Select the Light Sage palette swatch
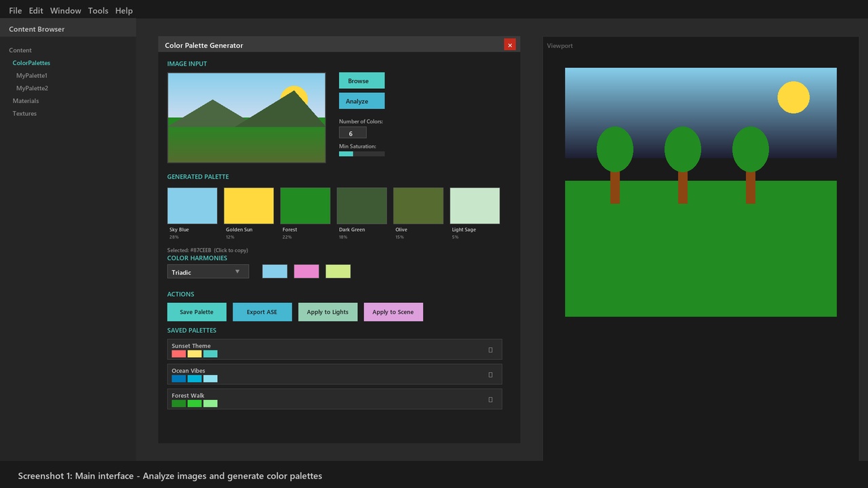Image resolution: width=868 pixels, height=488 pixels. (475, 206)
